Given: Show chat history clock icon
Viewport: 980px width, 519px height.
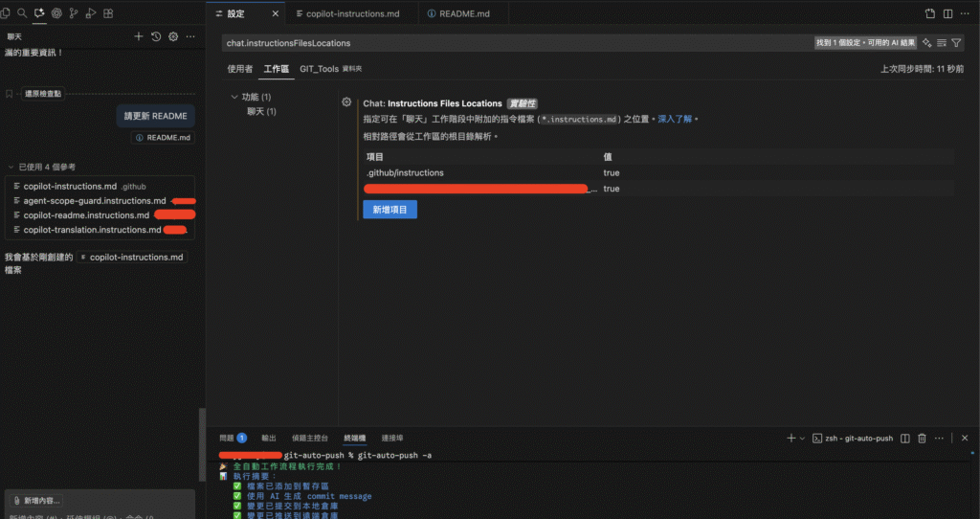Looking at the screenshot, I should [x=156, y=36].
